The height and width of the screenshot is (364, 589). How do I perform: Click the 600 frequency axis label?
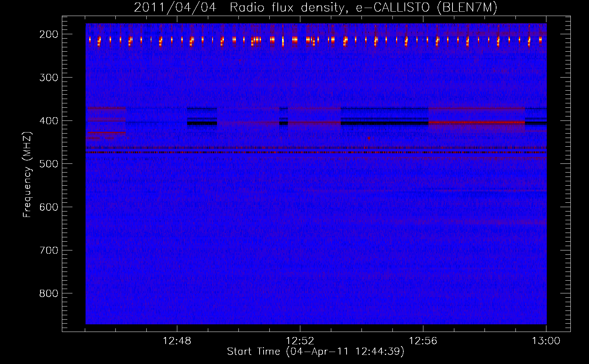[48, 207]
